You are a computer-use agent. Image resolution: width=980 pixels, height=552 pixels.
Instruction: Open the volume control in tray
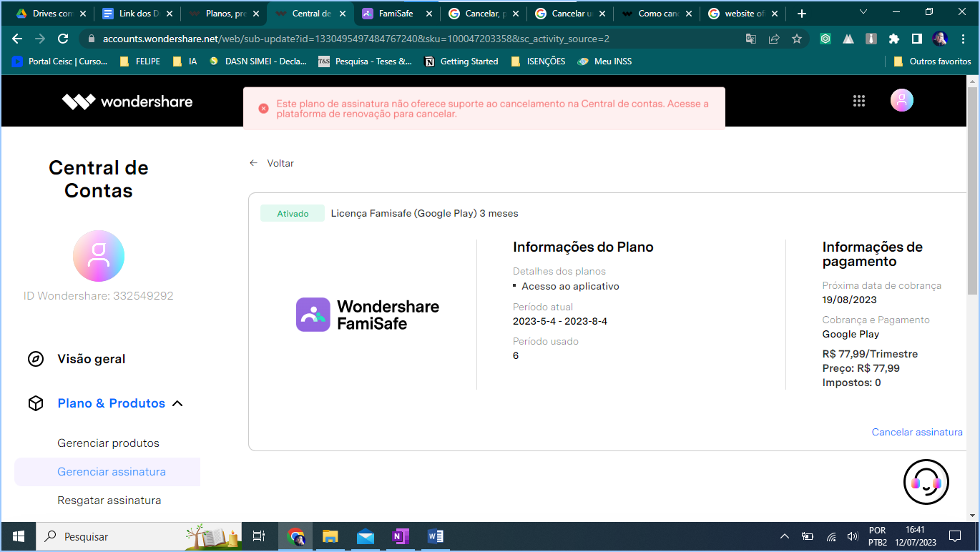[x=852, y=536]
